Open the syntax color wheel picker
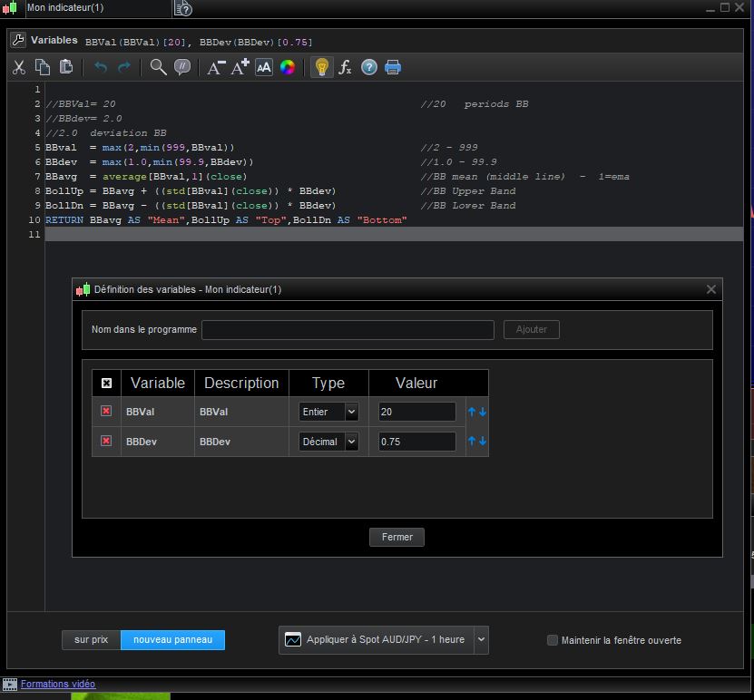The height and width of the screenshot is (700, 754). tap(288, 67)
